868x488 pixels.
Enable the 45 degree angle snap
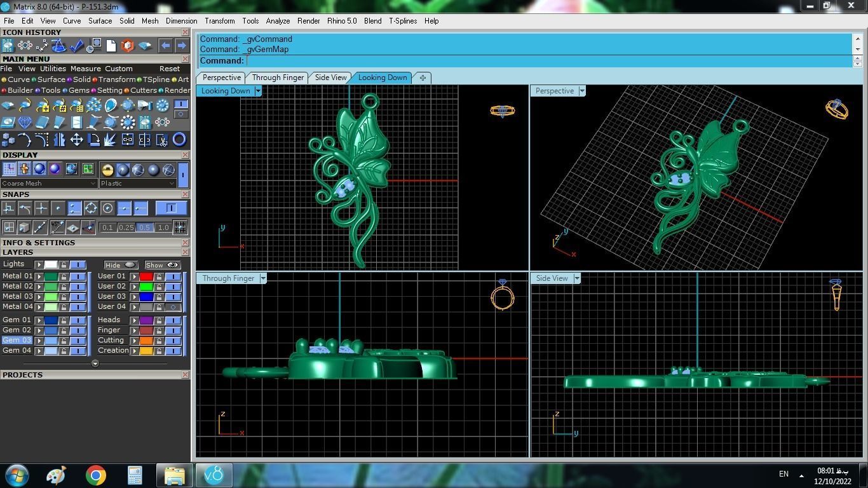point(58,226)
